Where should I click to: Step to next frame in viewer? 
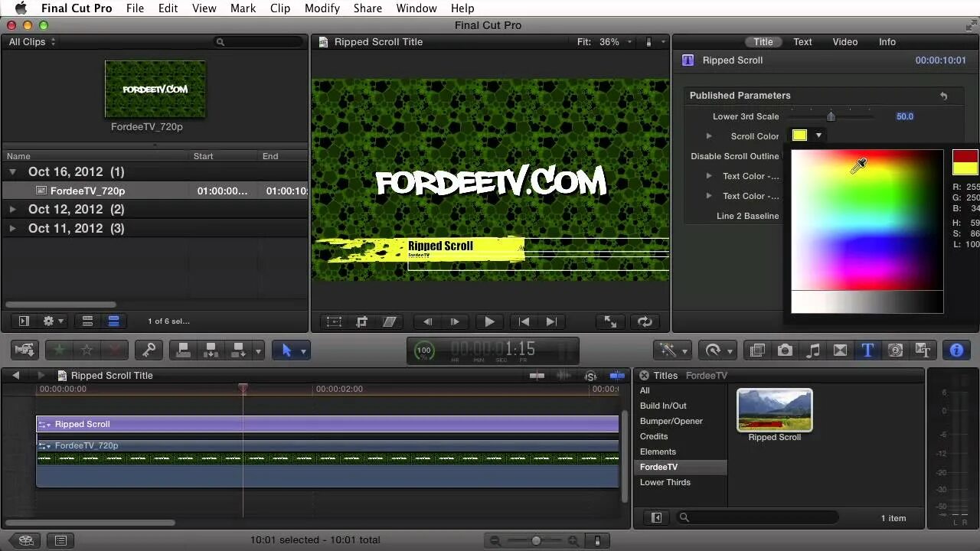tap(455, 321)
